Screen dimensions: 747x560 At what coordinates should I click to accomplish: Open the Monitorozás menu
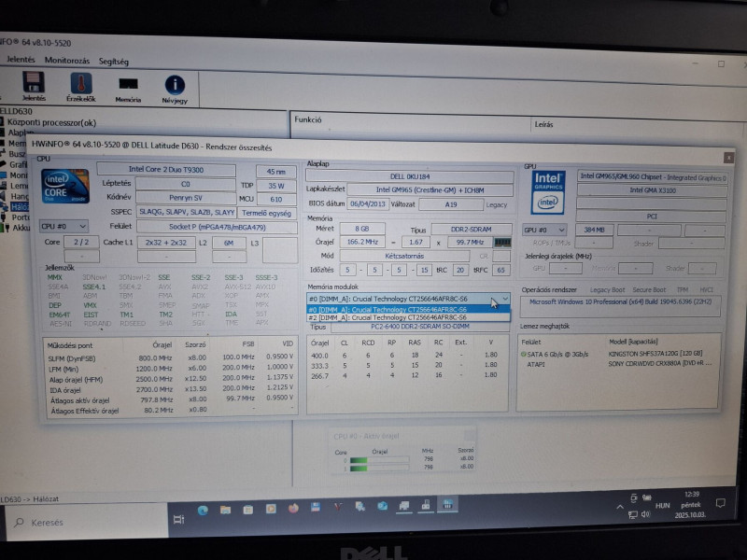tap(66, 61)
